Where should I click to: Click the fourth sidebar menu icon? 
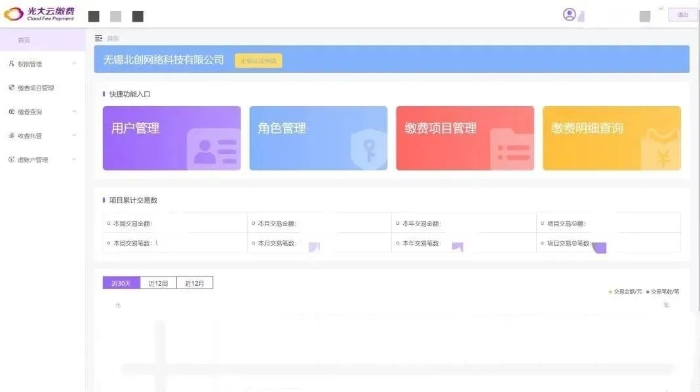coord(12,135)
